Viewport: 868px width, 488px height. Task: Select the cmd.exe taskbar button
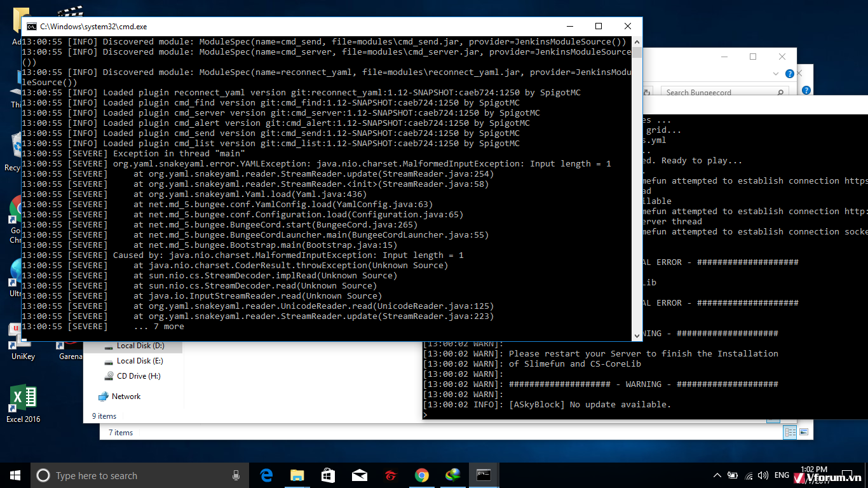(x=484, y=475)
